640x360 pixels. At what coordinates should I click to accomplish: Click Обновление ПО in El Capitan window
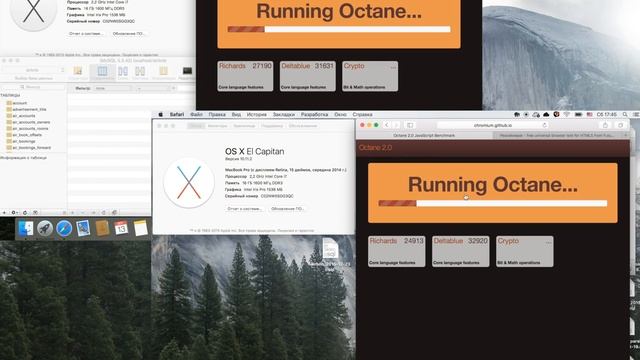click(x=288, y=209)
